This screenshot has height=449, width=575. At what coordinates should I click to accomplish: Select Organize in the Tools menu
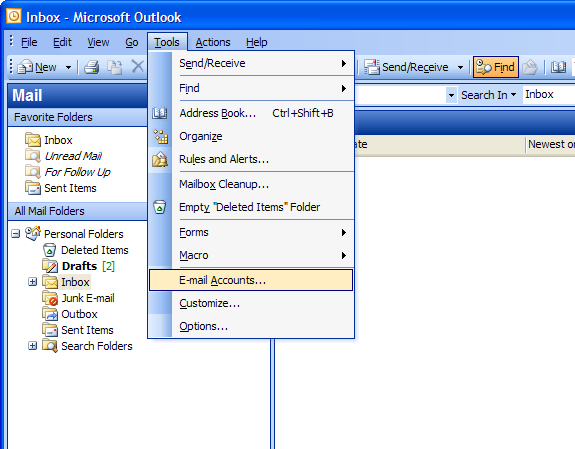tap(251, 136)
